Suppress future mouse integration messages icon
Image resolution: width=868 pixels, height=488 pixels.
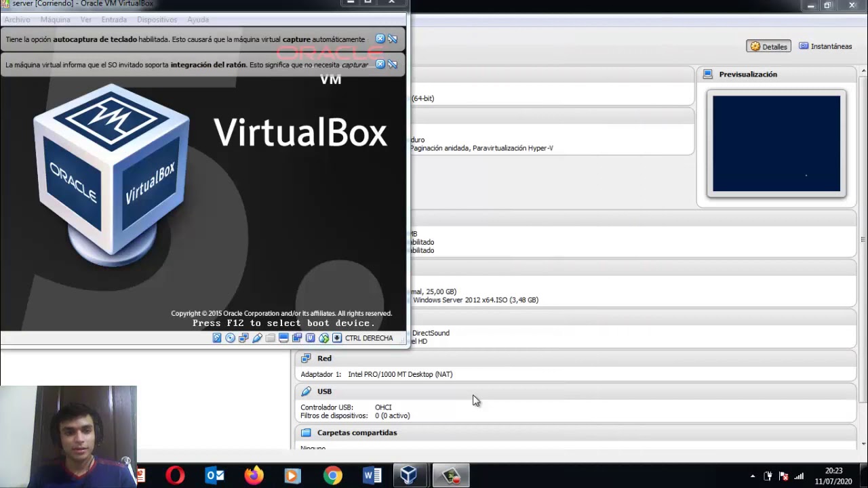(x=393, y=64)
